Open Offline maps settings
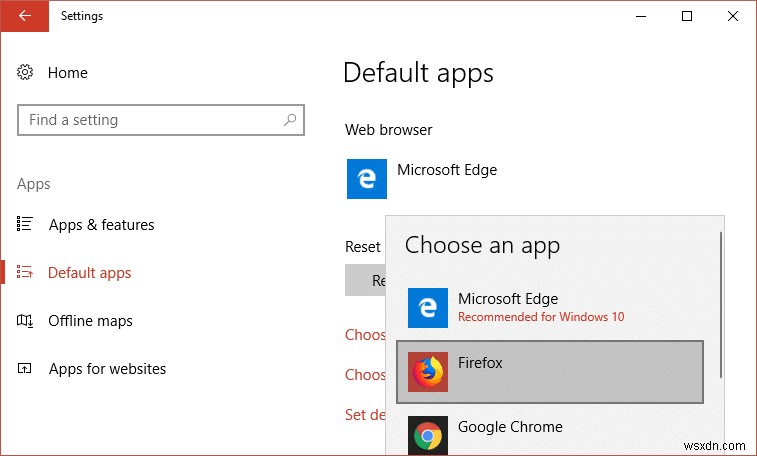The height and width of the screenshot is (456, 757). [90, 321]
